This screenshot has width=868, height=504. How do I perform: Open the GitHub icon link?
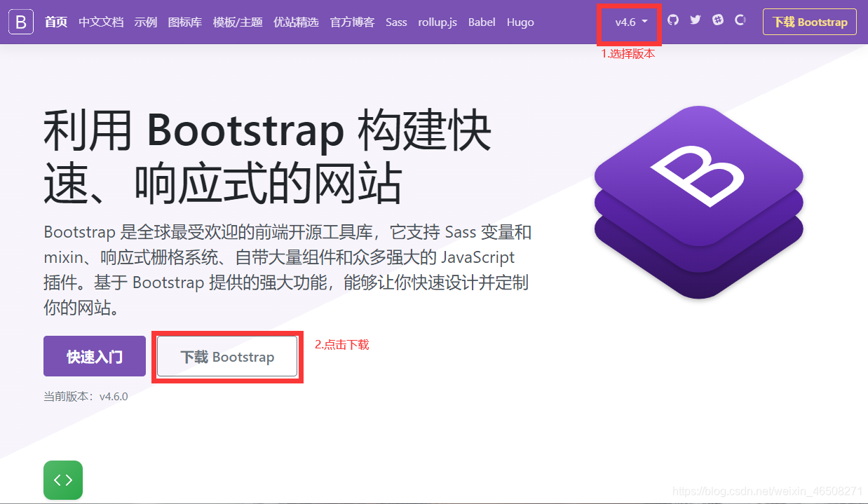coord(673,20)
